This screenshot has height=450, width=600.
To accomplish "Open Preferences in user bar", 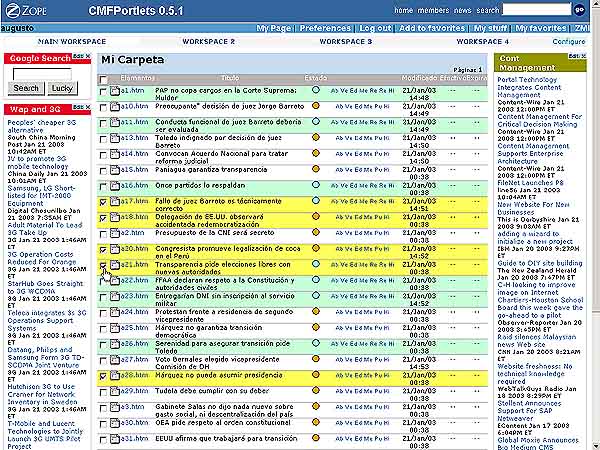I will (325, 28).
